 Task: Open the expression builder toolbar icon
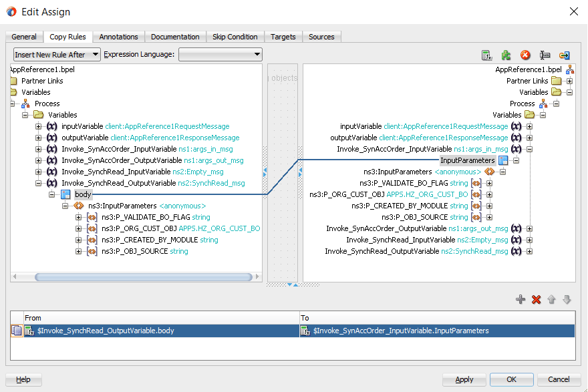click(x=486, y=55)
